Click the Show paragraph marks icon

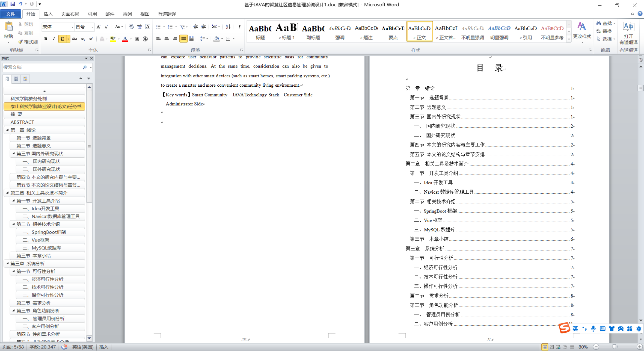(239, 27)
